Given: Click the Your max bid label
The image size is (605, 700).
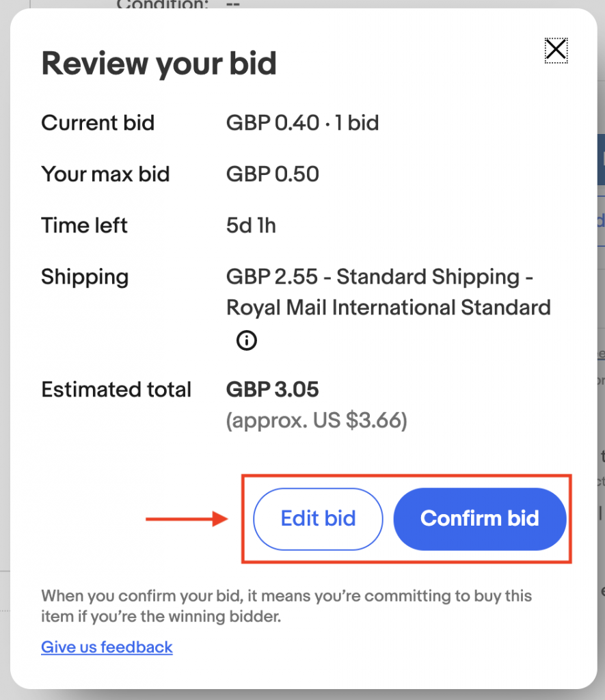Looking at the screenshot, I should (x=105, y=174).
